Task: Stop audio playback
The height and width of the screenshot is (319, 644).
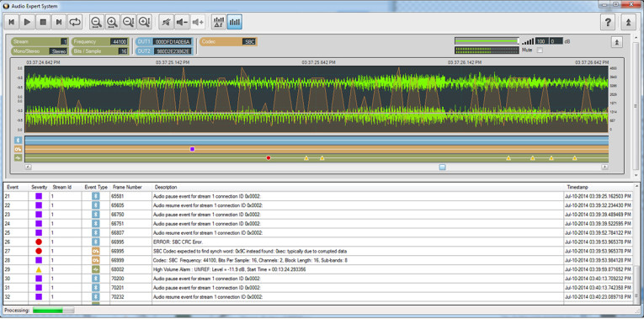Action: click(43, 22)
